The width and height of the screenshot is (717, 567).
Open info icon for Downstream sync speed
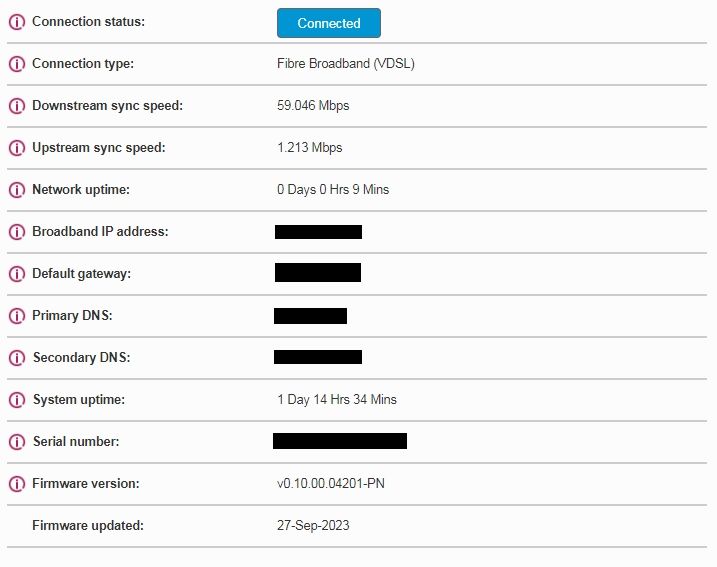click(x=16, y=106)
